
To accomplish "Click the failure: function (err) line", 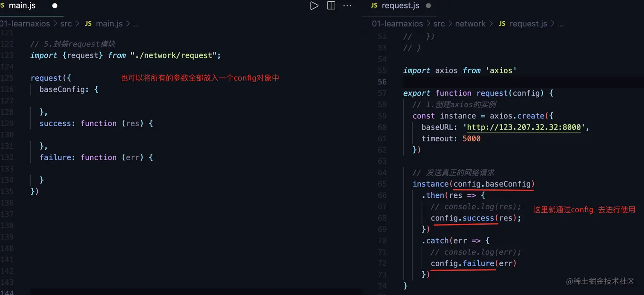I will 96,158.
